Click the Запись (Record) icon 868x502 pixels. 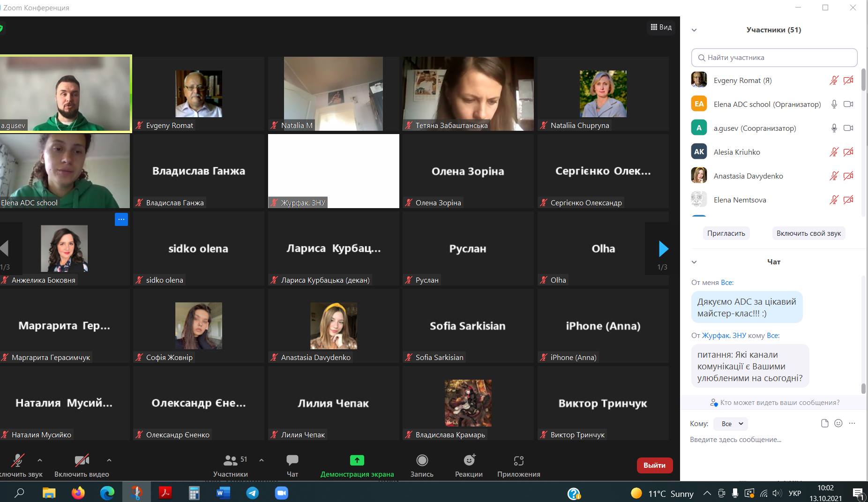click(x=422, y=461)
